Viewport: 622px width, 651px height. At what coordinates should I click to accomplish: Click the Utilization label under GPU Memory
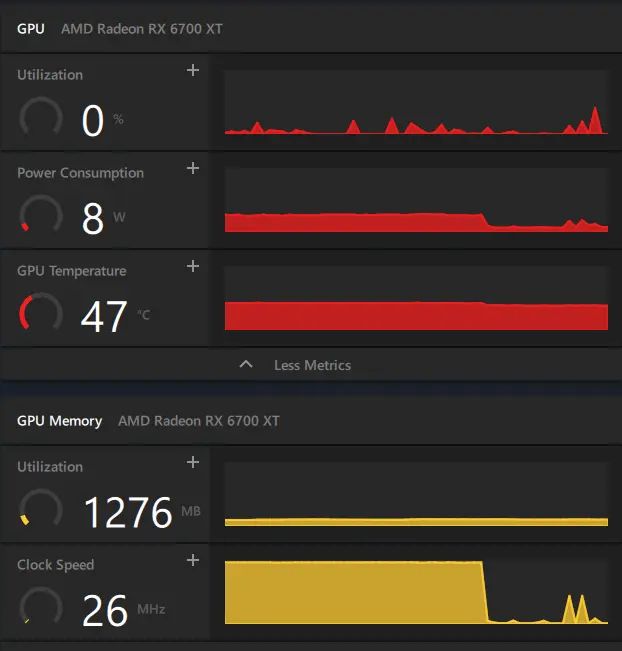tap(50, 467)
